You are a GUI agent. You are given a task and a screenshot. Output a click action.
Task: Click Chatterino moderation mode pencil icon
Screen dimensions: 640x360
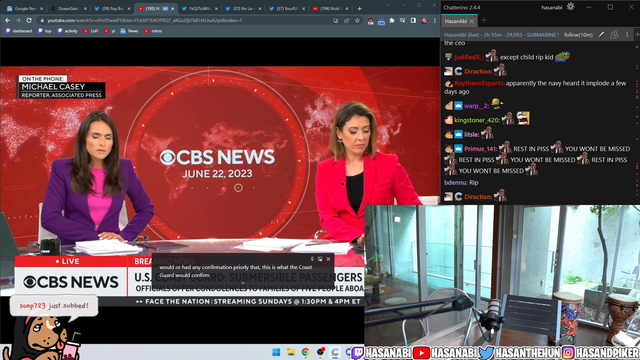(x=601, y=35)
